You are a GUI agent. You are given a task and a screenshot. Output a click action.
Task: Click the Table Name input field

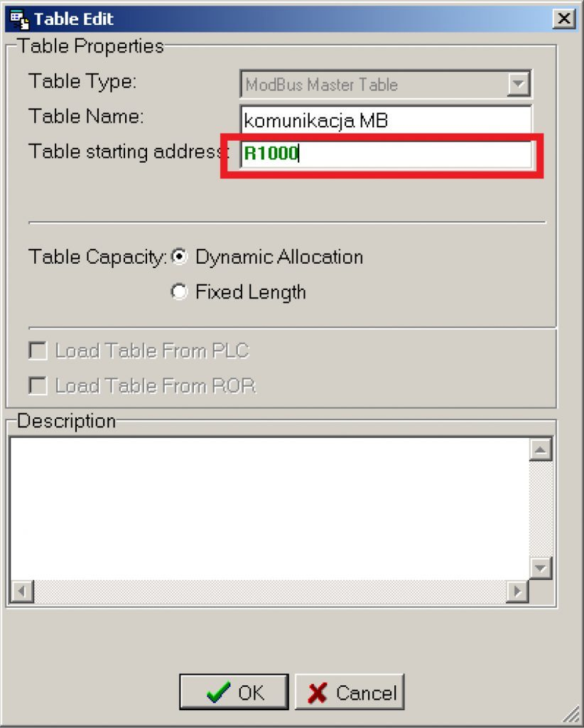coord(386,120)
